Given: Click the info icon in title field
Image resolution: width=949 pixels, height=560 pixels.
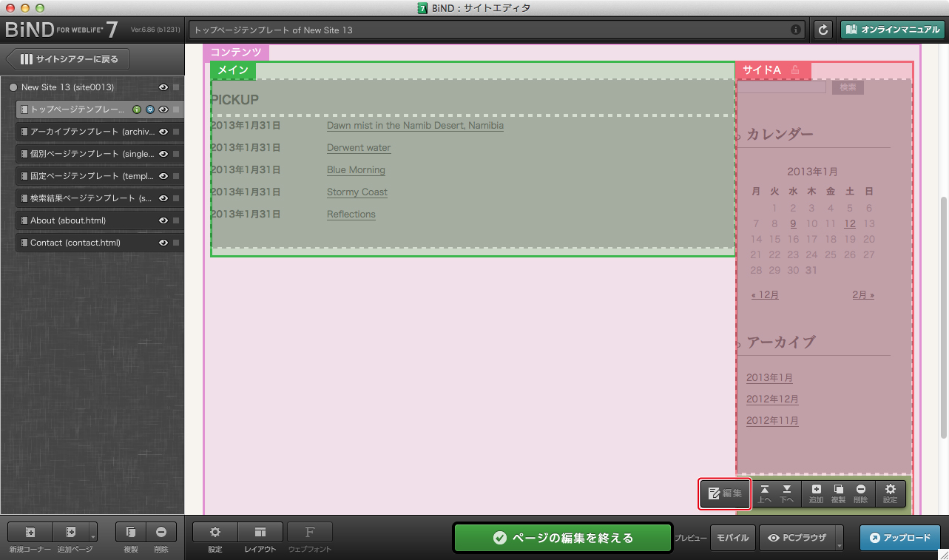Looking at the screenshot, I should coord(796,30).
